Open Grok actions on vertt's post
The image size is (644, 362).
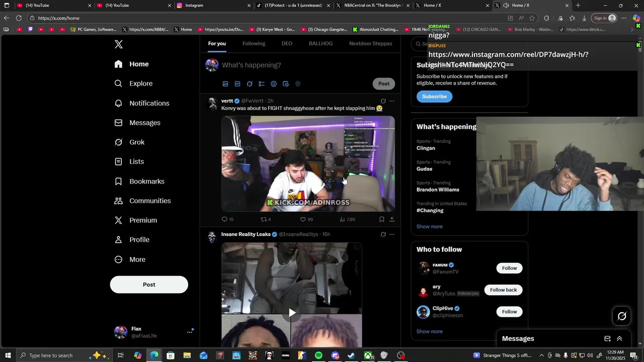pos(383,101)
